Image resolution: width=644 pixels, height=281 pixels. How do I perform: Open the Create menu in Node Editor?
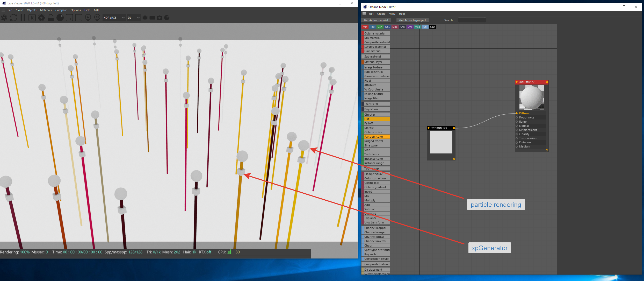point(381,14)
